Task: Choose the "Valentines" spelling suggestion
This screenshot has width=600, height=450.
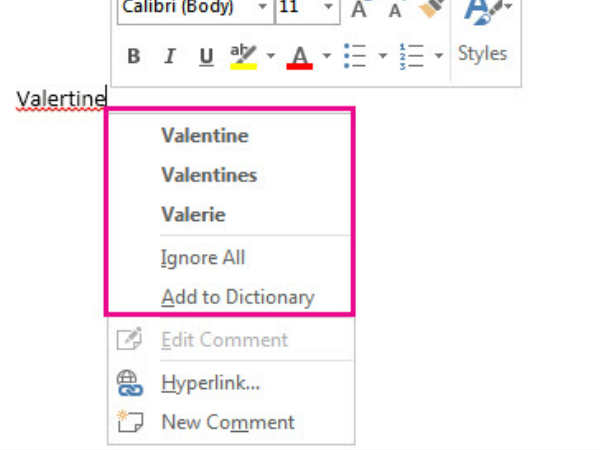Action: pyautogui.click(x=209, y=175)
